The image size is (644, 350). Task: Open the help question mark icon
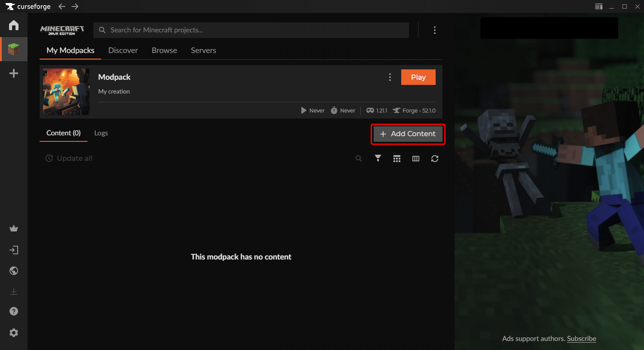coord(14,311)
